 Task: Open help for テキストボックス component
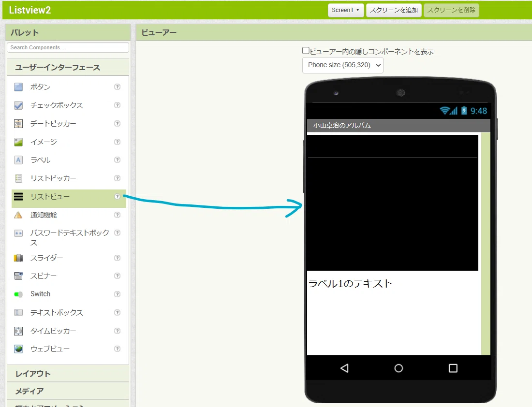[x=118, y=312]
